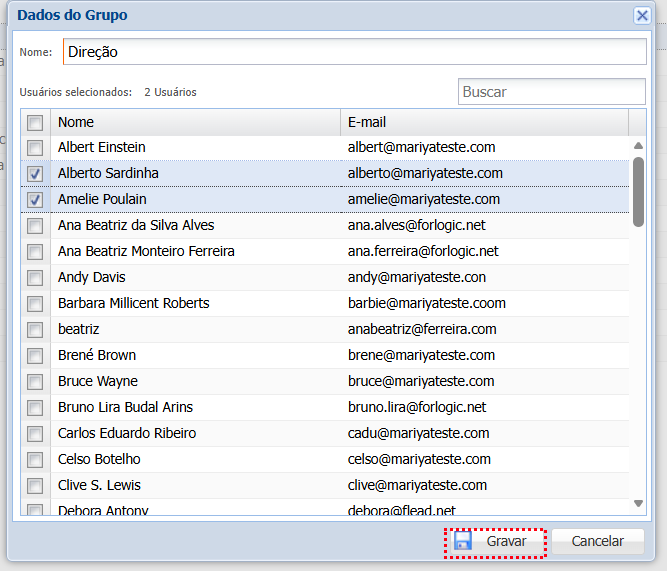Uncheck the Alberto Sardinha checkbox
Screen dimensions: 667x571
35,174
